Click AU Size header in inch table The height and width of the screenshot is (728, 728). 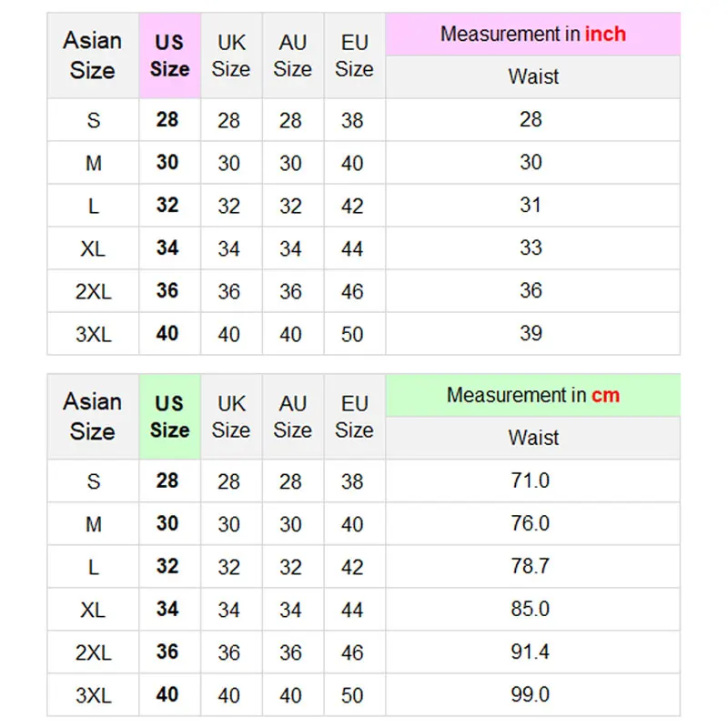click(x=292, y=56)
